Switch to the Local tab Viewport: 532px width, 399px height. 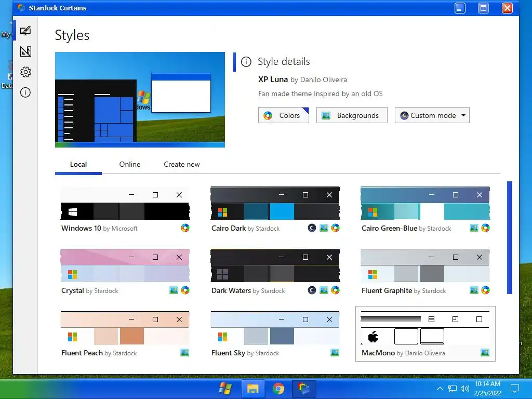point(78,165)
